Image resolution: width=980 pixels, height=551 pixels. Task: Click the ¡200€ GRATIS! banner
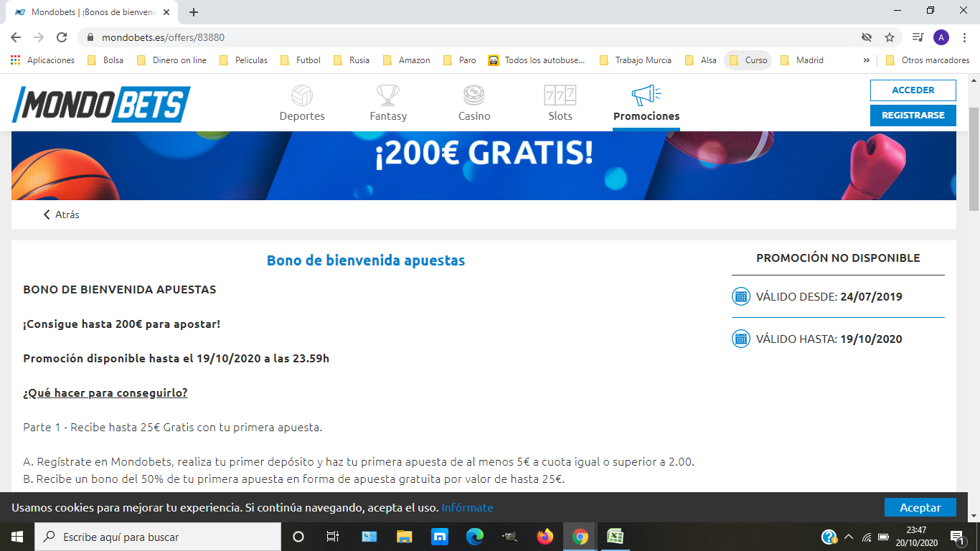(484, 166)
